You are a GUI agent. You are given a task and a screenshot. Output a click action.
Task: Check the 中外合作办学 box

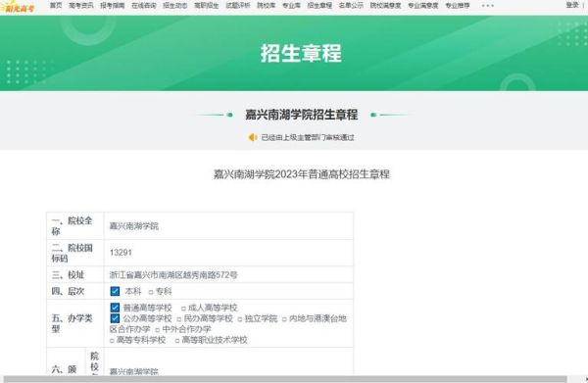tap(158, 330)
